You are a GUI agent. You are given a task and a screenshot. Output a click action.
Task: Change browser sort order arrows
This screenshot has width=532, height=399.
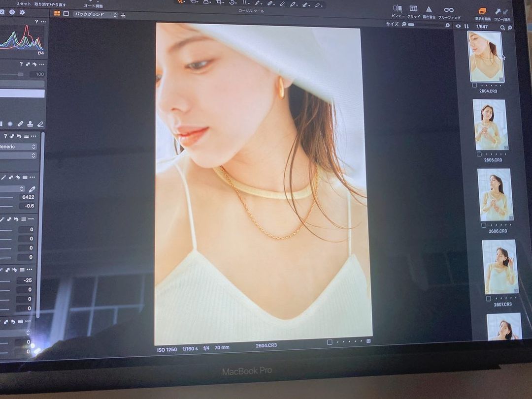(x=466, y=26)
